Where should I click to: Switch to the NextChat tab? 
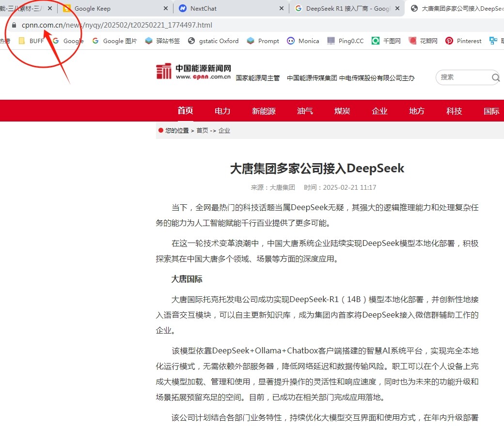click(x=232, y=8)
